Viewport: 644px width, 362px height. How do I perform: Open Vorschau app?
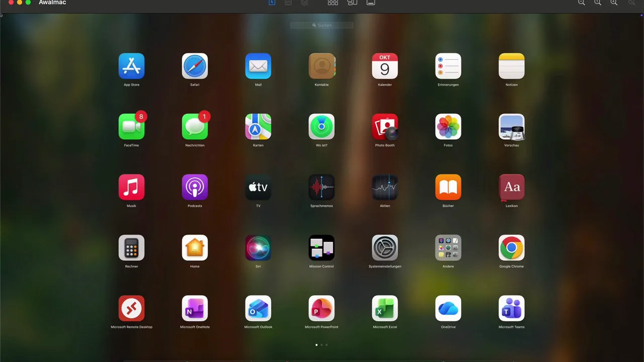point(512,127)
